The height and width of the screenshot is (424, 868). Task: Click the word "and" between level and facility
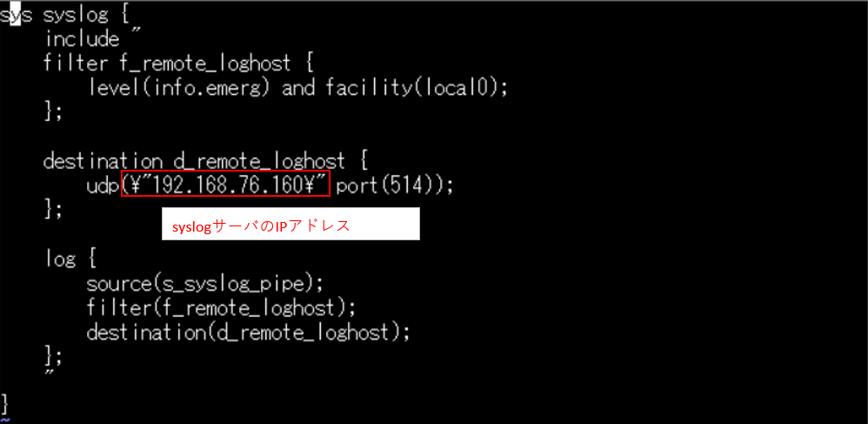pos(298,88)
